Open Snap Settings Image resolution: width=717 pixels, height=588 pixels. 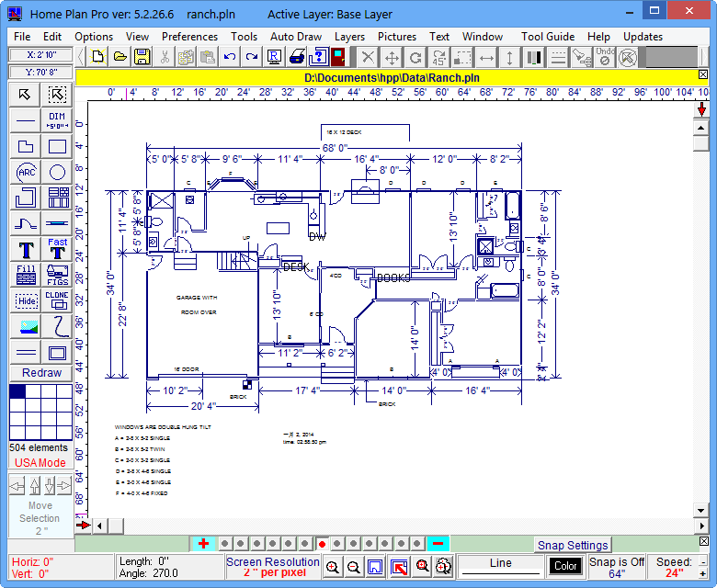click(x=573, y=545)
